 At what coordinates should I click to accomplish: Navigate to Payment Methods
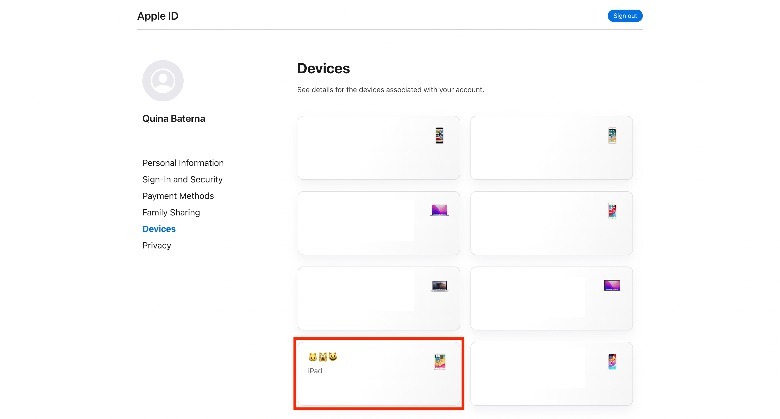coord(178,196)
